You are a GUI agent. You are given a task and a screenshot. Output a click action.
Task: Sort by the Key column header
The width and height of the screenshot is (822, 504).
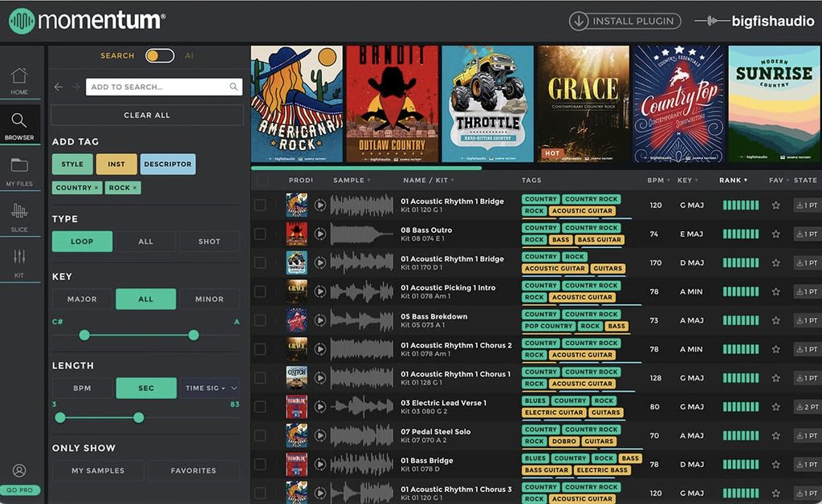687,181
